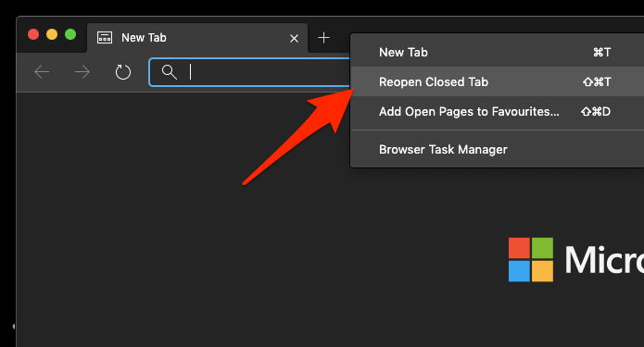Click the green square of Microsoft logo
Image resolution: width=644 pixels, height=347 pixels.
pos(543,248)
